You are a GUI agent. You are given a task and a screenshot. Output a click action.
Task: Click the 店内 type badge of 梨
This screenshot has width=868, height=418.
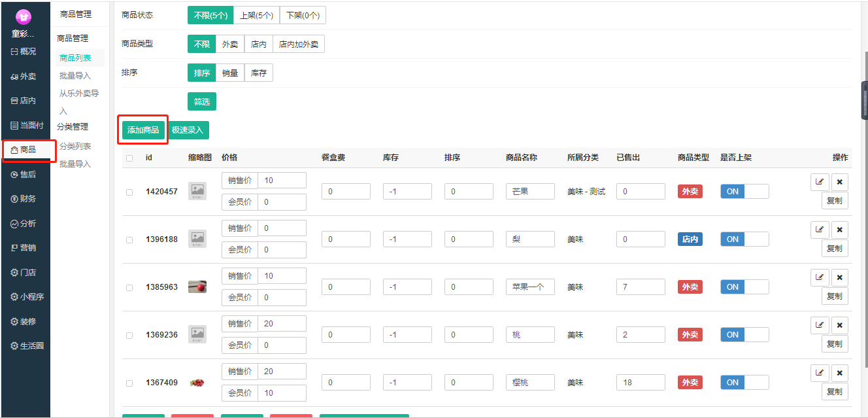click(x=690, y=239)
